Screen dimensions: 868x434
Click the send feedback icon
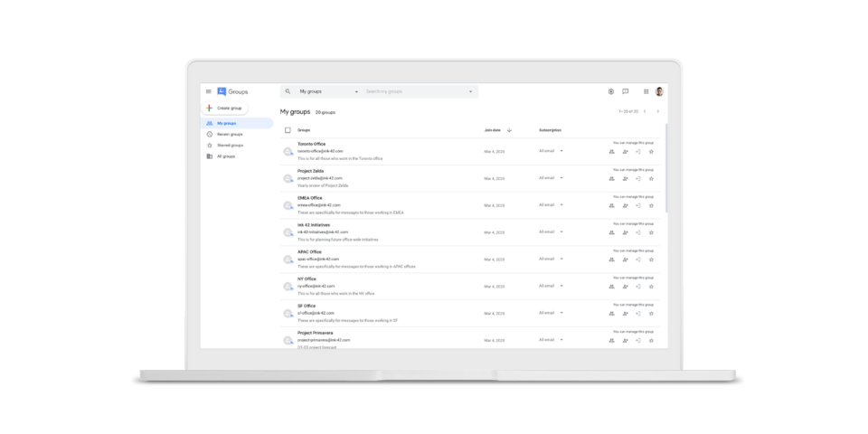(x=626, y=91)
